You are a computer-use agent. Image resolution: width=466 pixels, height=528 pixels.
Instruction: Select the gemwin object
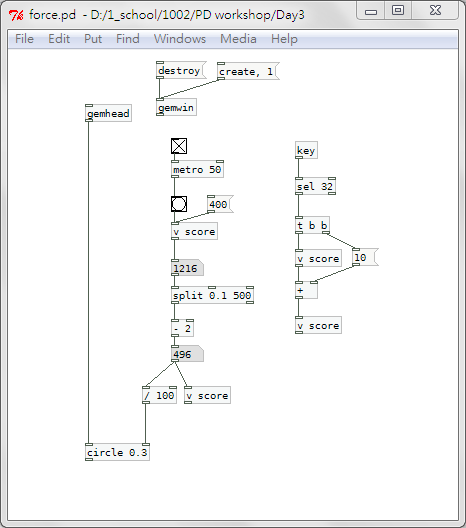click(176, 107)
